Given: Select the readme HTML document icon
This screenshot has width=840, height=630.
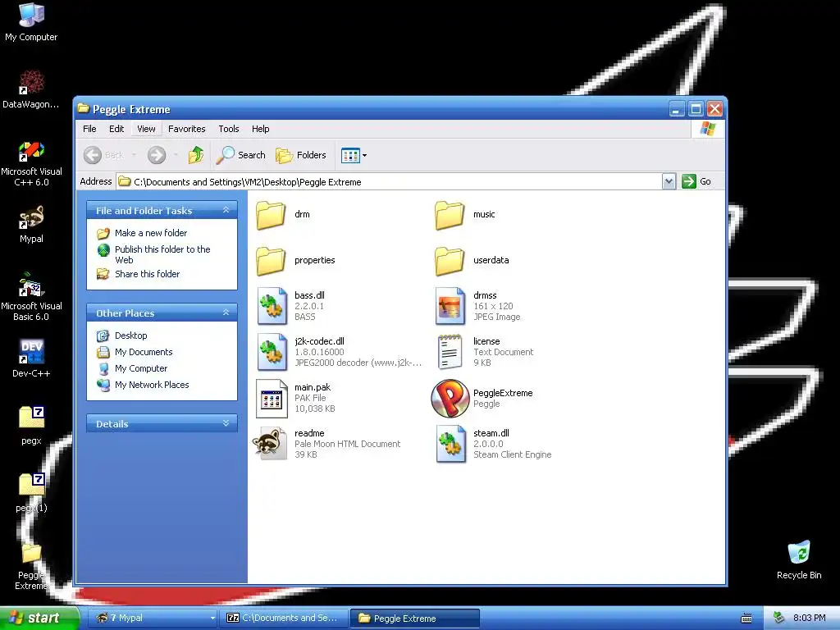Looking at the screenshot, I should coord(271,444).
